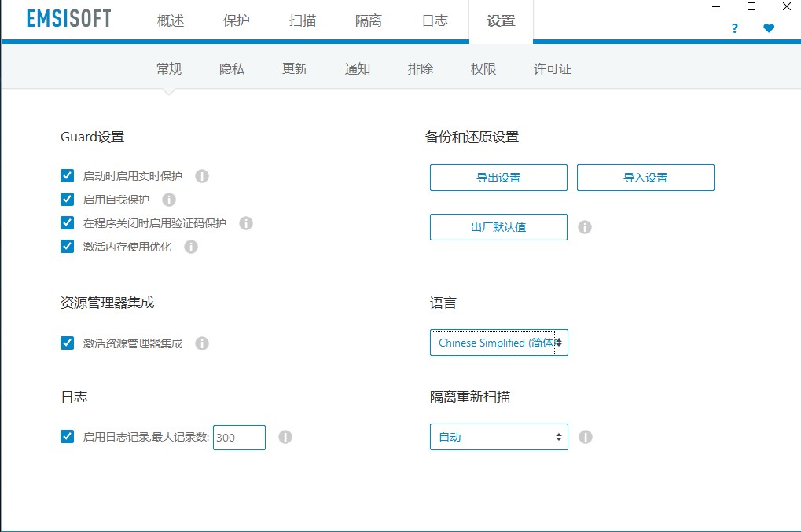The height and width of the screenshot is (532, 801).
Task: Show info for 隔离重新扫描 dropdown
Action: 586,437
